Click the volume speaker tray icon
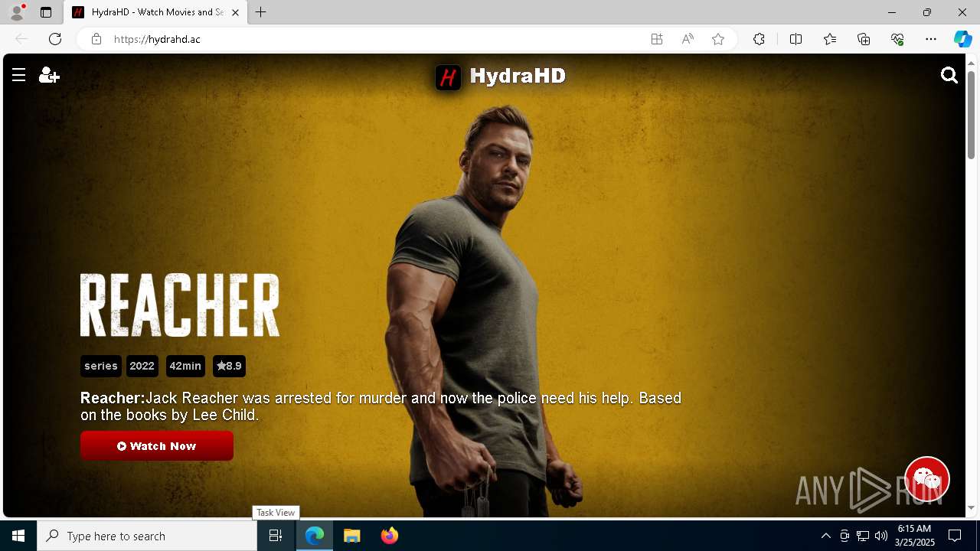Image resolution: width=980 pixels, height=551 pixels. point(881,536)
